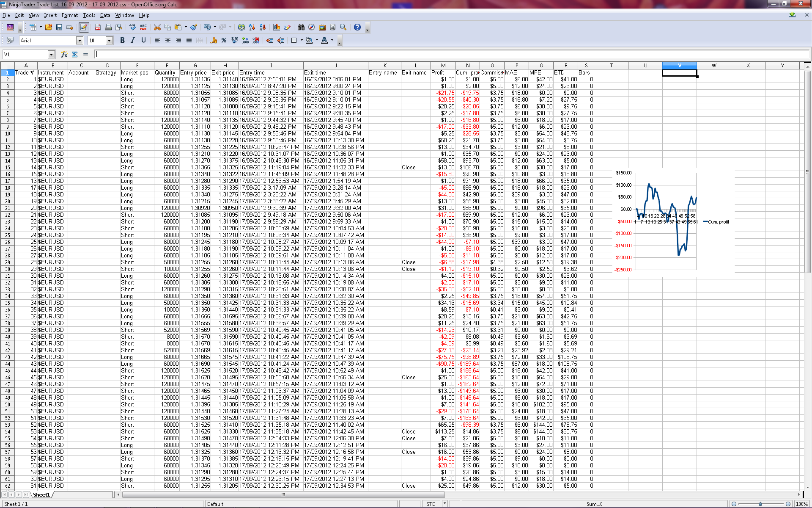Click the zoom out minus button
The height and width of the screenshot is (508, 812).
pos(734,504)
